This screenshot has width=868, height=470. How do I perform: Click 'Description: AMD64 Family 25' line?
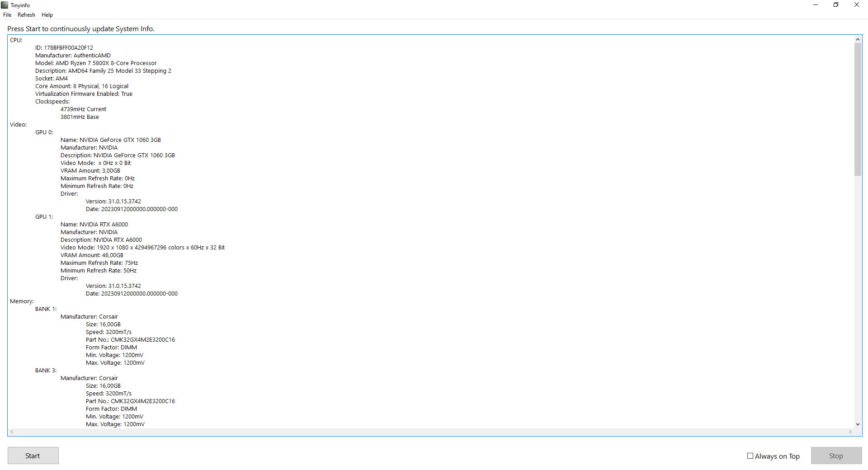[x=103, y=71]
